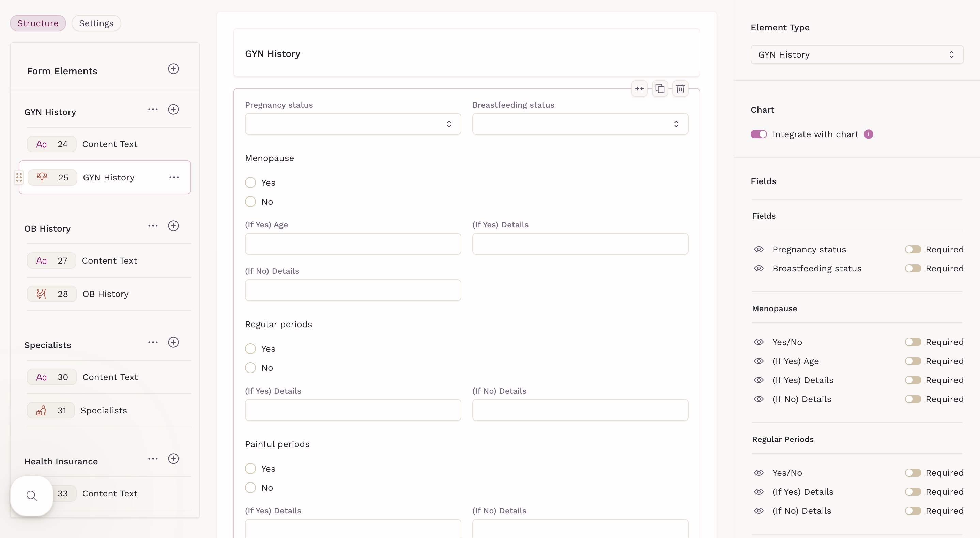The image size is (980, 538).
Task: Select the 28 OB History element in the sidebar
Action: [105, 294]
